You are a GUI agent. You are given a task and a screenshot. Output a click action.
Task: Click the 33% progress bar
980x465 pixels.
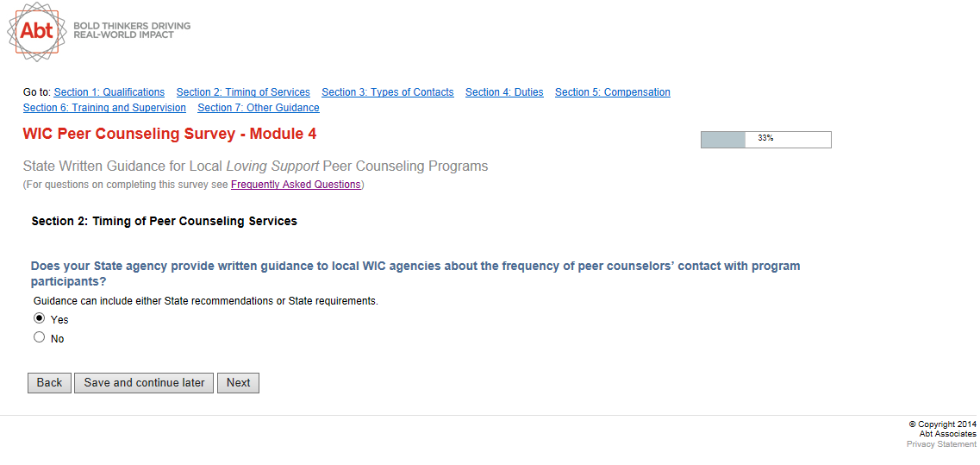click(x=765, y=140)
